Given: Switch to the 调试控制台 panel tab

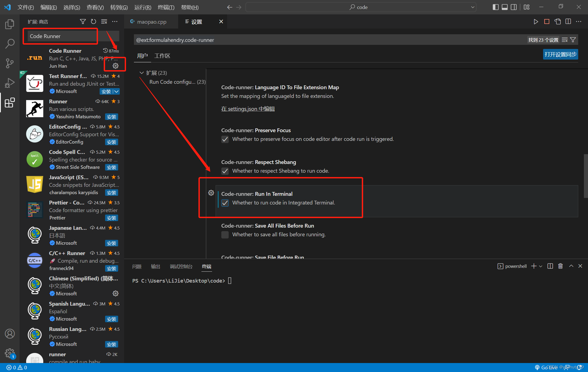Looking at the screenshot, I should point(181,266).
